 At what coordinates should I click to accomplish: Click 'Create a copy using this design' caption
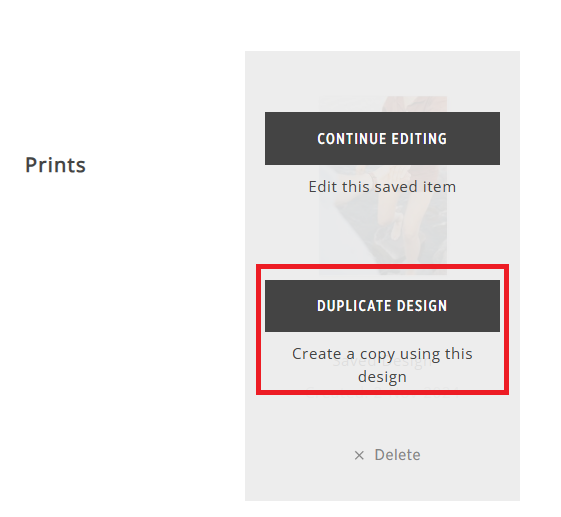pyautogui.click(x=382, y=365)
